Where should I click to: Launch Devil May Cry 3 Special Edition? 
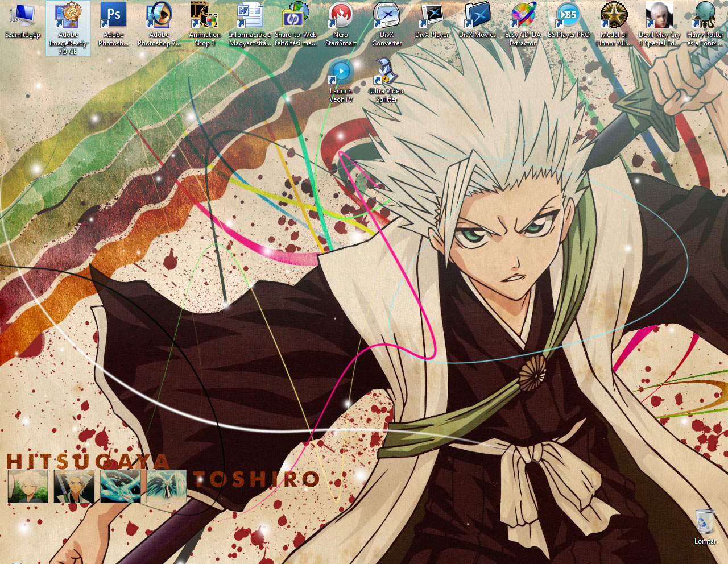pos(660,24)
